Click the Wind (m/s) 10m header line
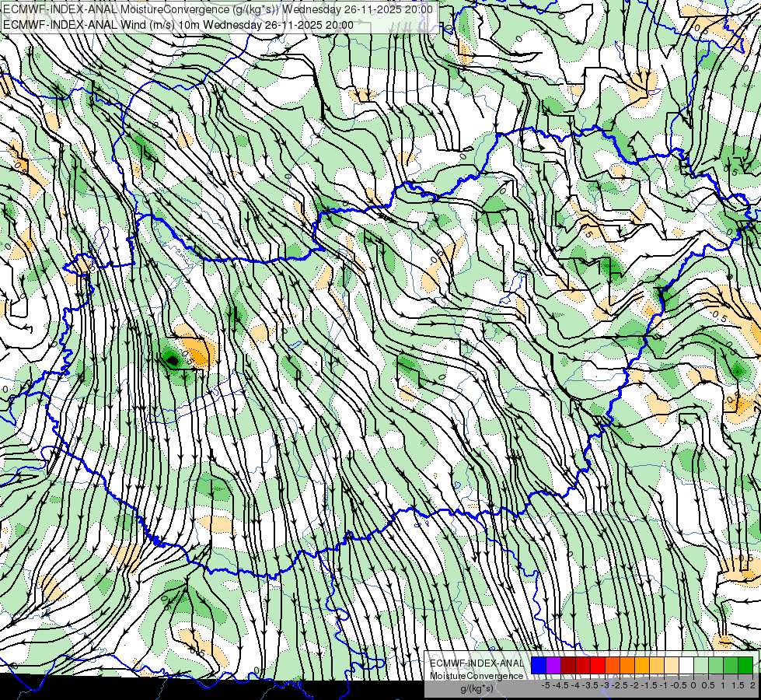The width and height of the screenshot is (761, 700). [178, 25]
